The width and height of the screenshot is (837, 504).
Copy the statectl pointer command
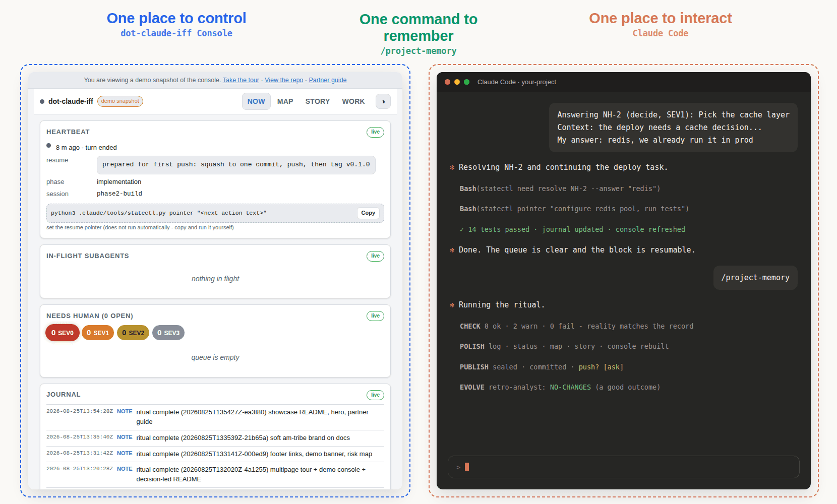[368, 213]
